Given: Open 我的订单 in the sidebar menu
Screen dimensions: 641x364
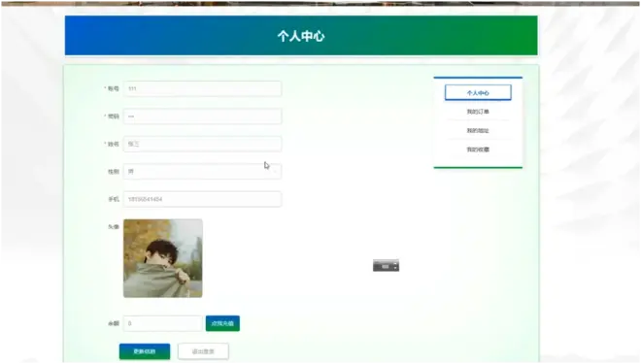Looking at the screenshot, I should coord(478,112).
